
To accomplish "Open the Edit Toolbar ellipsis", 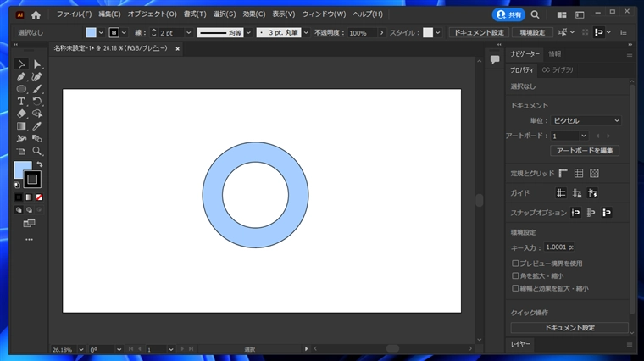I will pyautogui.click(x=29, y=240).
